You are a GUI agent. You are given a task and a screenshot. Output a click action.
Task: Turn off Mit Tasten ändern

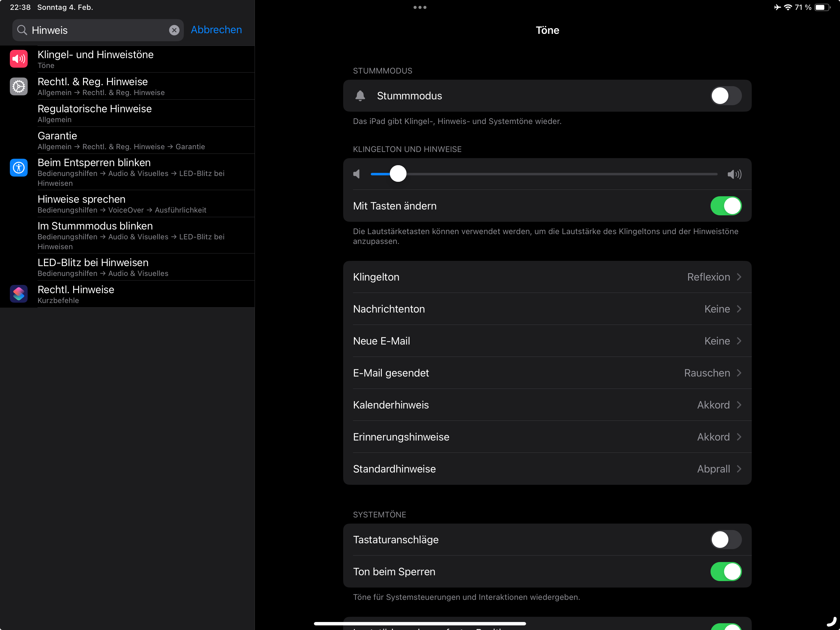(726, 206)
